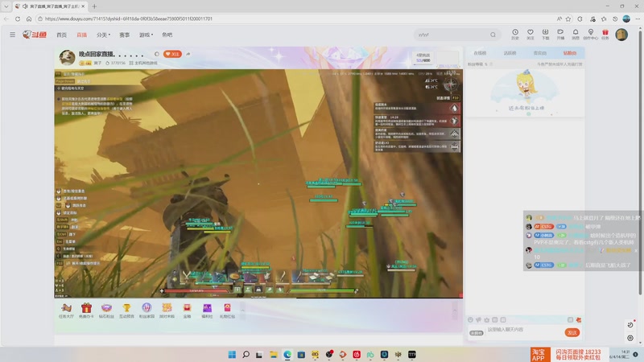Click the share arrow beside follow
Screen dimensions: 644x362
coord(188,54)
